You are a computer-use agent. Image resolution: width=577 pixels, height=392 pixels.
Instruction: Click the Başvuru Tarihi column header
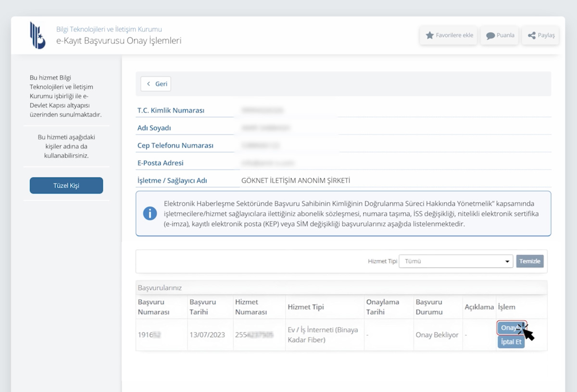(203, 307)
